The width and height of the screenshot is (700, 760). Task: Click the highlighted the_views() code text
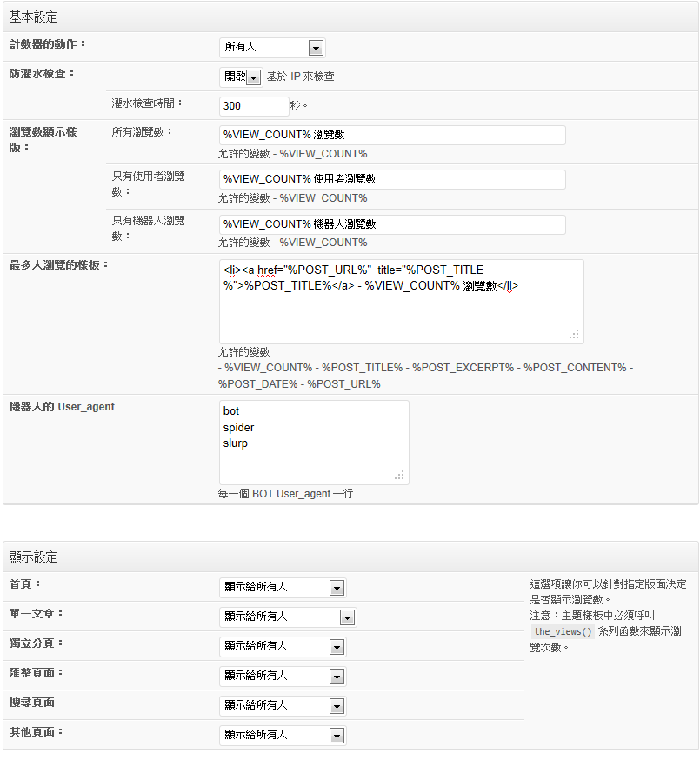(563, 631)
